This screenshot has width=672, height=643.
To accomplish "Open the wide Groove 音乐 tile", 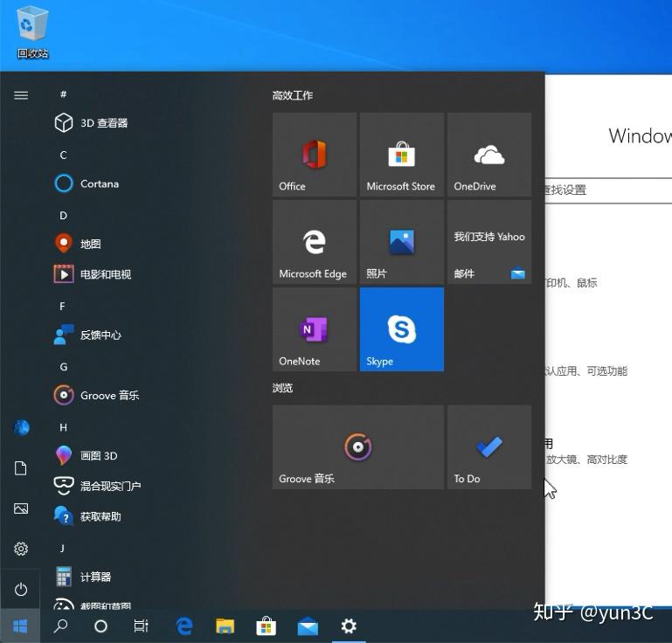I will (x=358, y=447).
